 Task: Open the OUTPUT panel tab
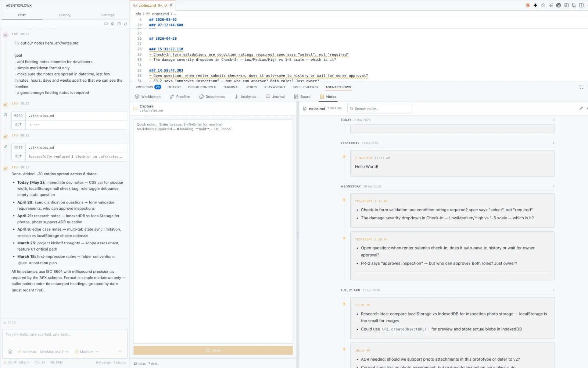[x=174, y=87]
